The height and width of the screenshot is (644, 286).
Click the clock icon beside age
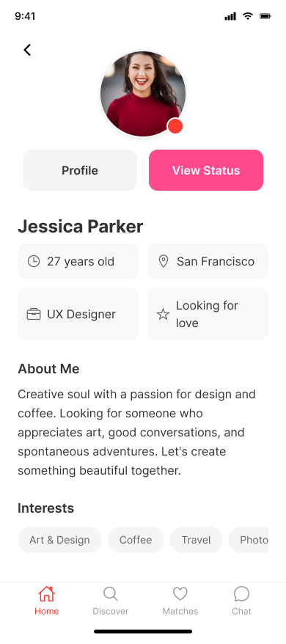(x=34, y=261)
